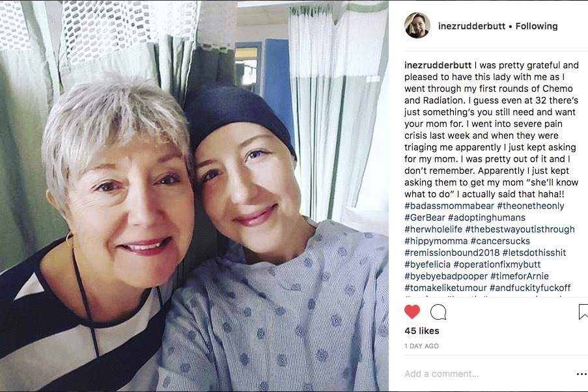Select the #adoptinghumans hashtag
Image resolution: width=588 pixels, height=392 pixels.
point(487,217)
